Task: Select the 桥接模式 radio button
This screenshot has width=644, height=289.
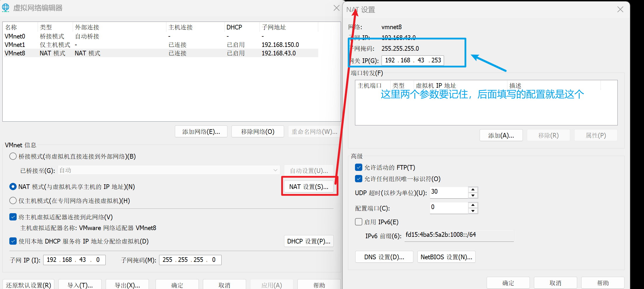Action: click(x=13, y=156)
